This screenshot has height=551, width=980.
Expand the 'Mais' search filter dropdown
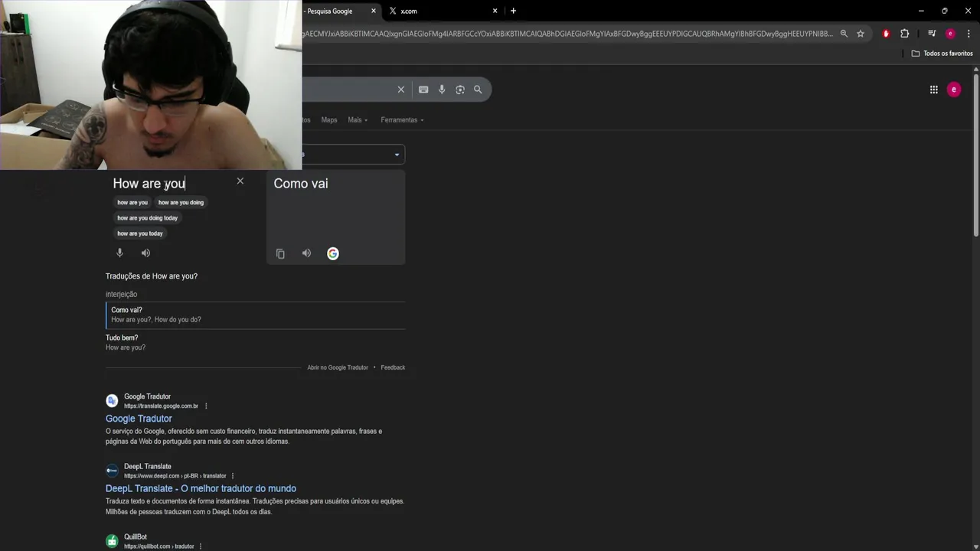tap(358, 120)
